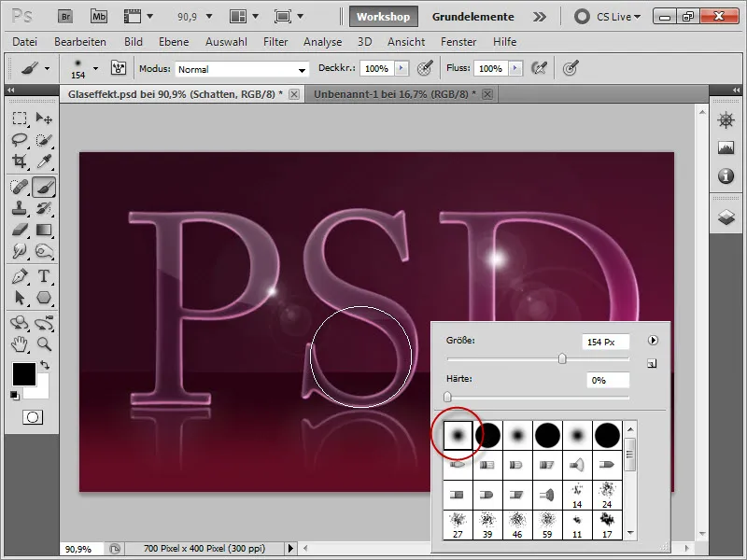Choose the Spot Healing Brush tool
Screen dimensions: 747x560
(20, 187)
